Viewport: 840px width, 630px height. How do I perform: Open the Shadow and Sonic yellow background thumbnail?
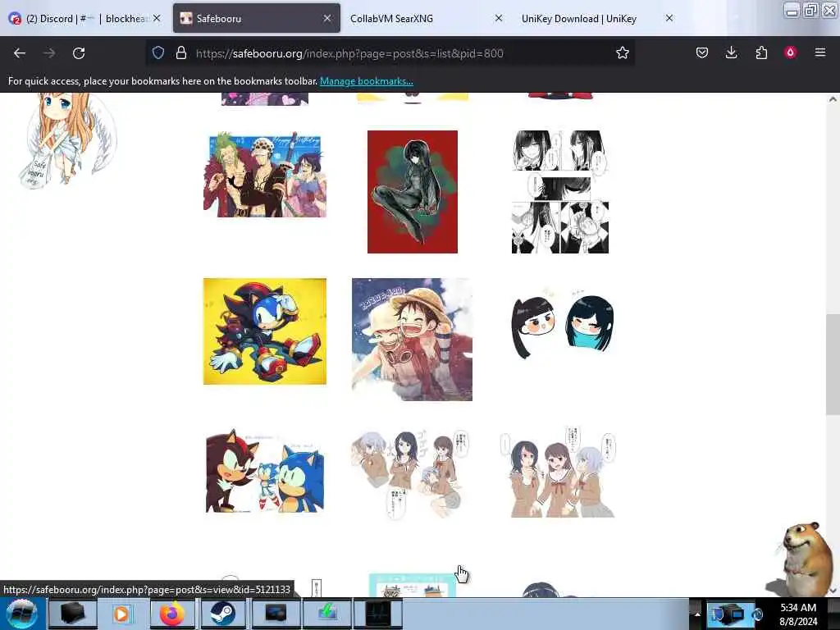click(265, 331)
